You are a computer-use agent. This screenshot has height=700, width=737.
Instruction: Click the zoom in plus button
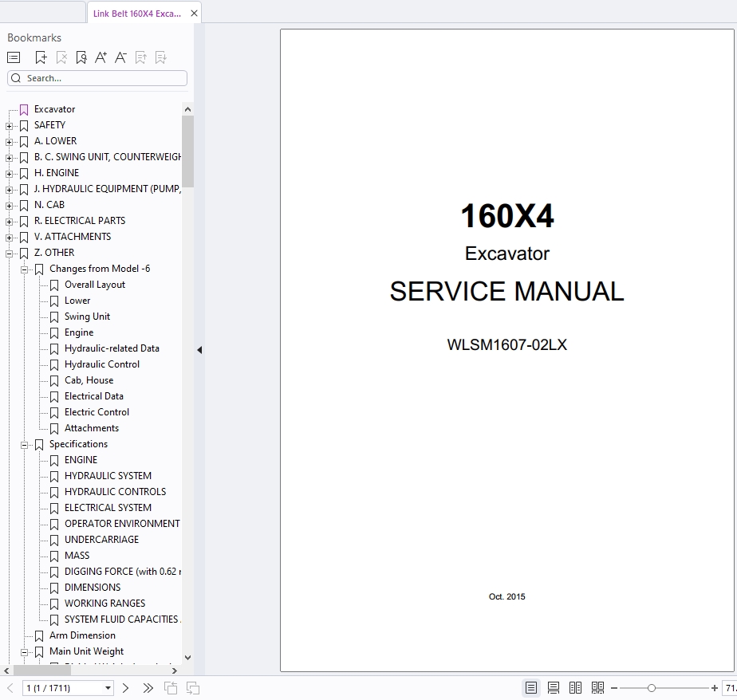coord(715,688)
